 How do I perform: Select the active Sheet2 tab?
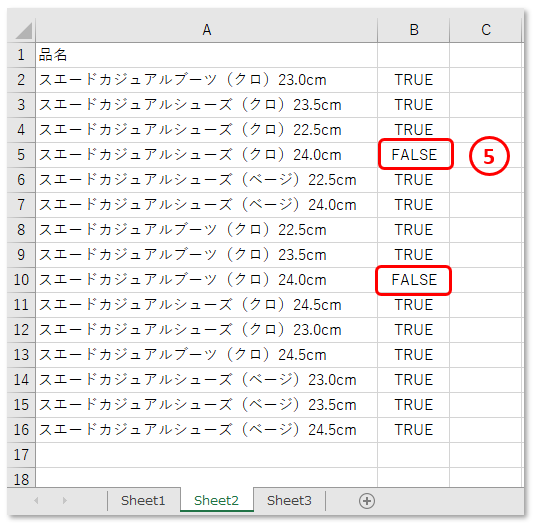[216, 501]
